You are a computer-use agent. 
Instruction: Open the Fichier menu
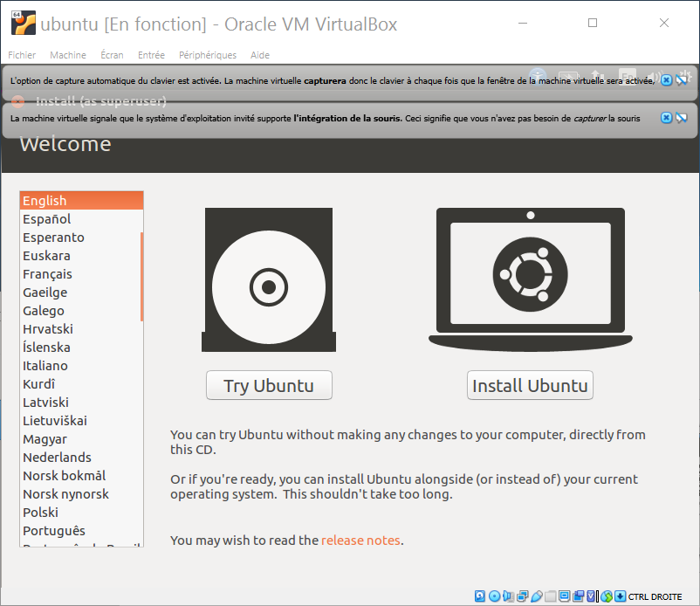(22, 55)
